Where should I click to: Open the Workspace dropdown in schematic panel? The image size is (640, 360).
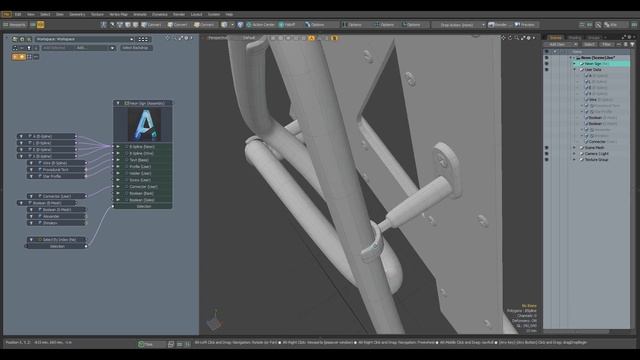[x=84, y=39]
